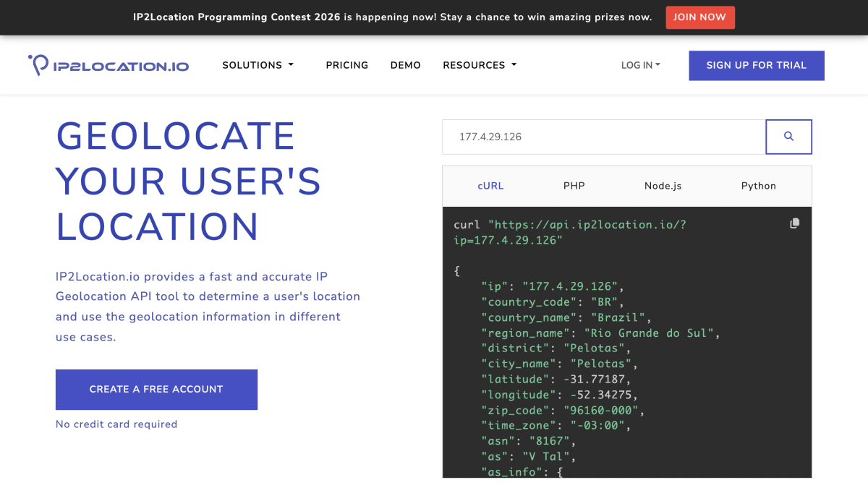Click the curl API URL line
Viewport: 868px width, 488px height.
(570, 232)
